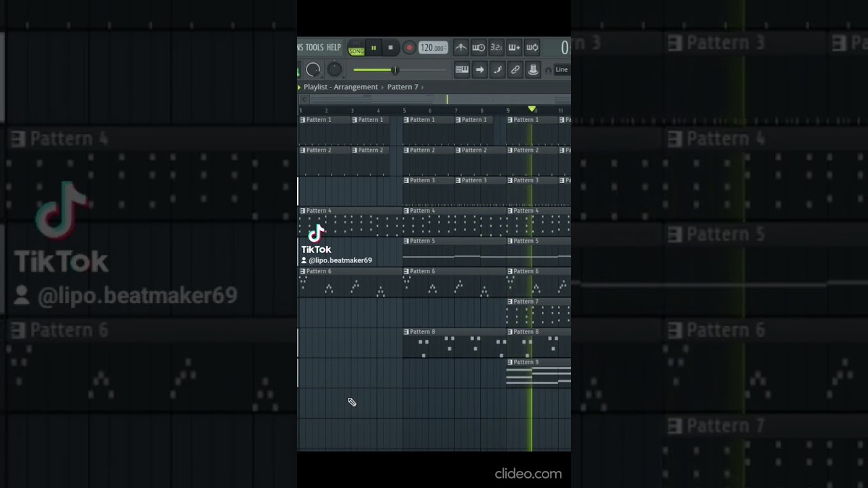Click the knob-shaped icon beside the link icon

click(533, 69)
